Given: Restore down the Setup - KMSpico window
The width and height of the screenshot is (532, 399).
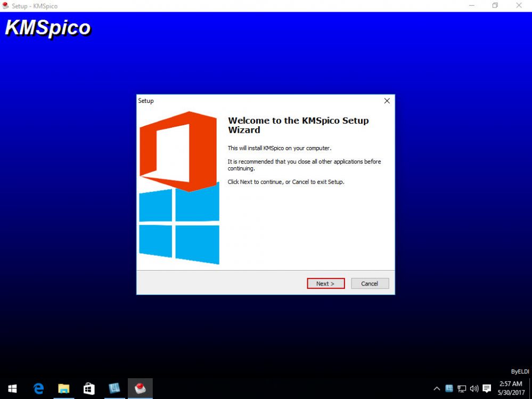Looking at the screenshot, I should tap(495, 6).
